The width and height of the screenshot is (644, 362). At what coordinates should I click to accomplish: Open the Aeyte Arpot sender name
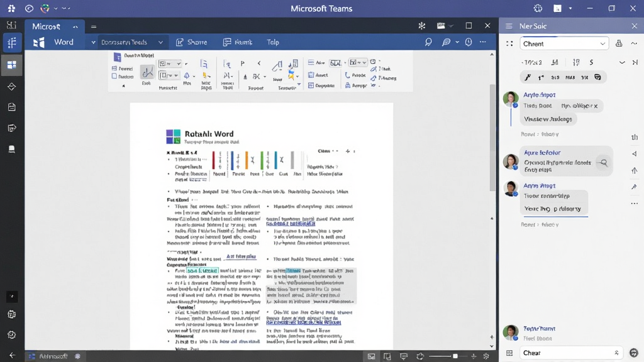pos(539,95)
